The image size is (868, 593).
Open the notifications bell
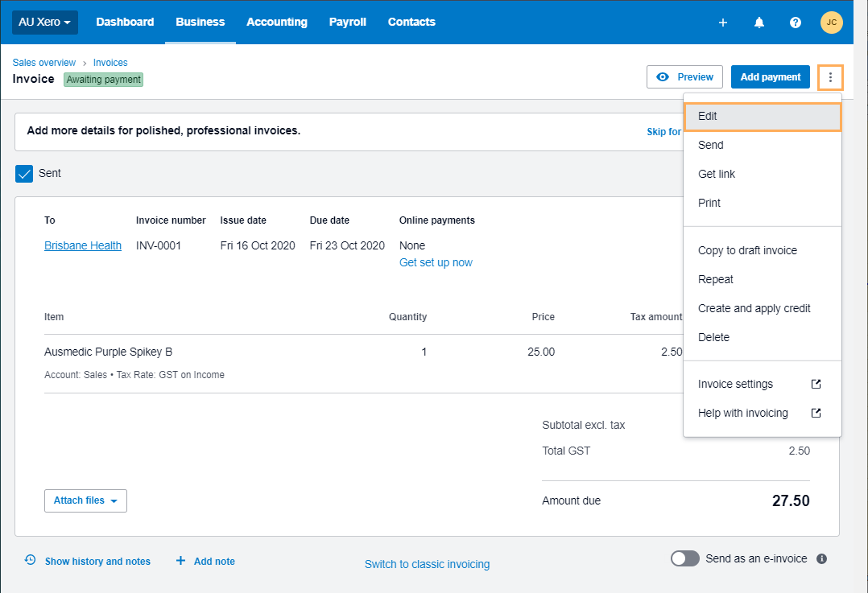(759, 23)
